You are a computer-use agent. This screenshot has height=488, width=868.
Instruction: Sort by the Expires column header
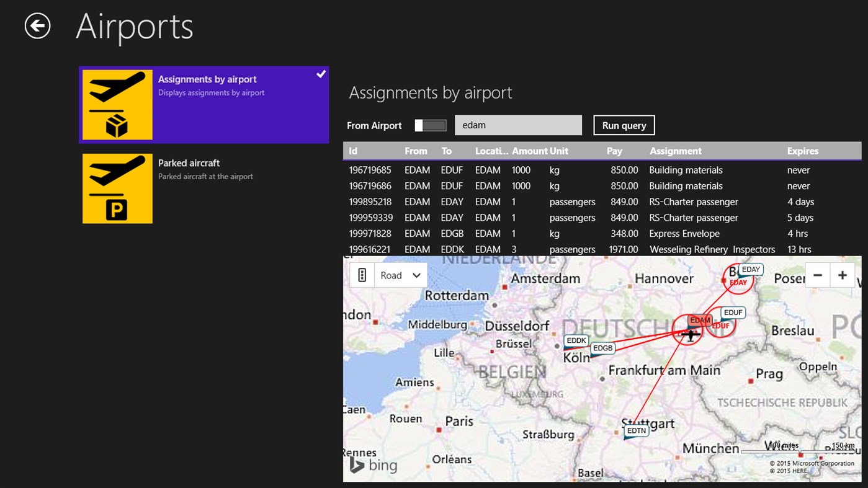pyautogui.click(x=803, y=151)
